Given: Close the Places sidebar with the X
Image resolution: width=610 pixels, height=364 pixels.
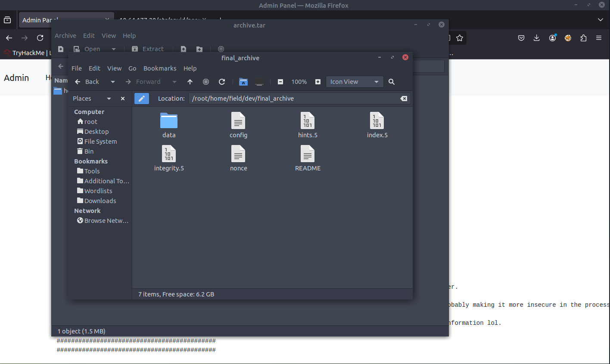Looking at the screenshot, I should [x=123, y=99].
